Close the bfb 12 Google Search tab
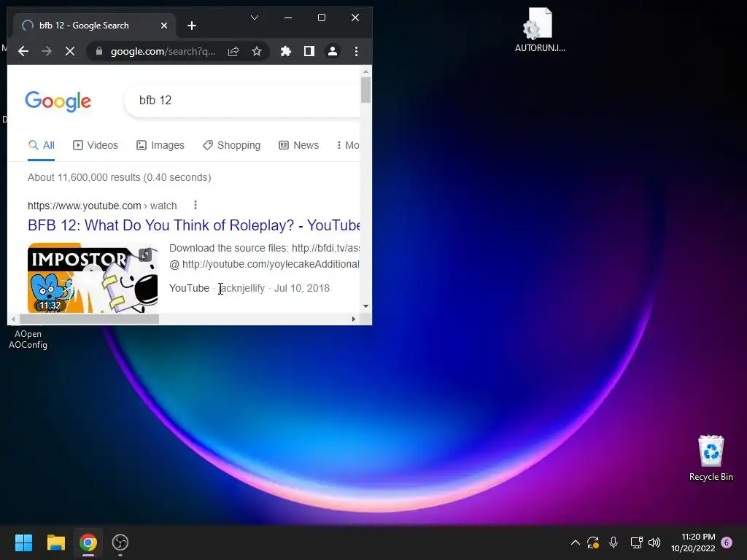747x560 pixels. (x=164, y=26)
